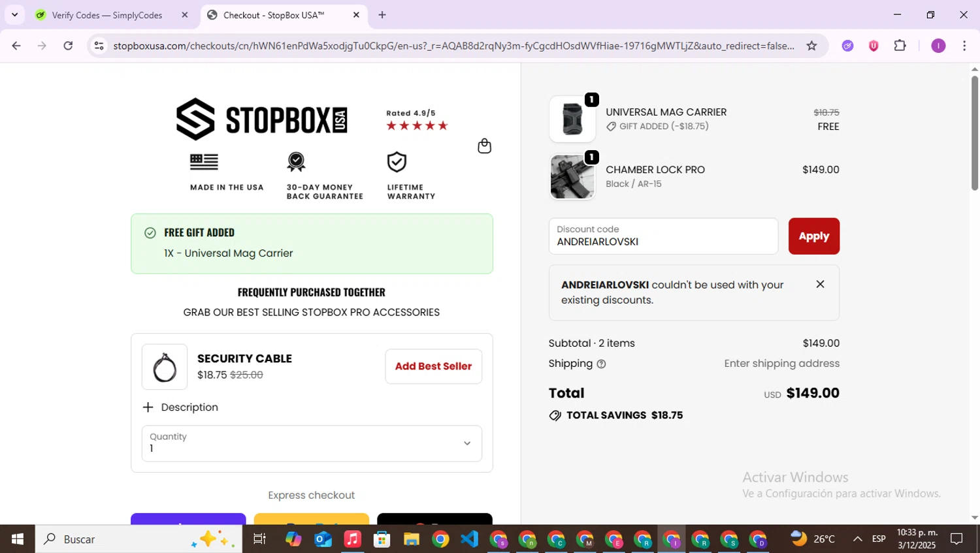
Task: Click Add Best Seller for Security Cable
Action: click(x=433, y=366)
